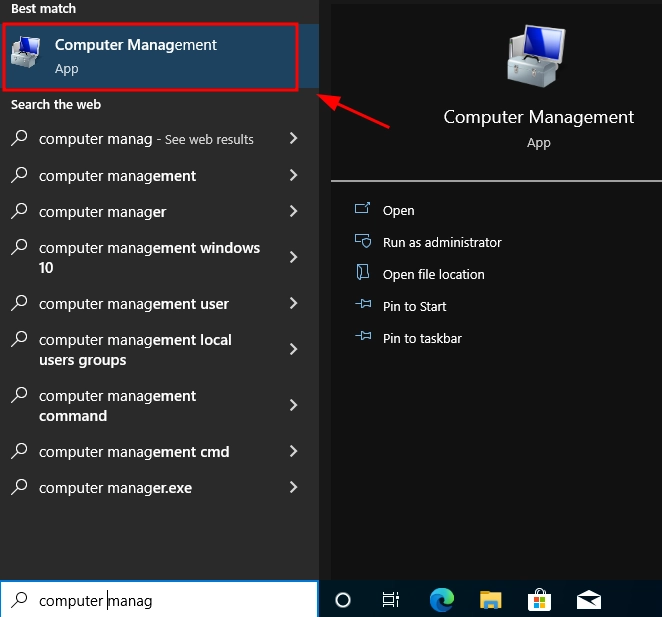Click the large Computer Management preview icon

pos(538,58)
